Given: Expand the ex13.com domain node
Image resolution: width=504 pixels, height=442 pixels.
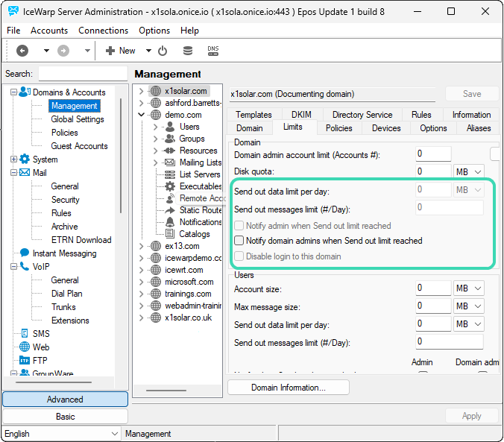Looking at the screenshot, I should [x=141, y=246].
